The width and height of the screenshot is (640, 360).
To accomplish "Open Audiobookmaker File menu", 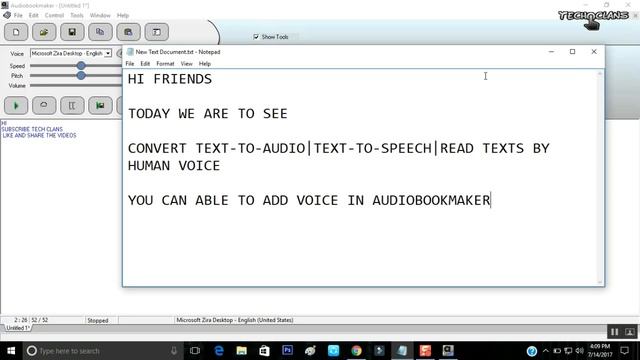I will click(x=18, y=15).
